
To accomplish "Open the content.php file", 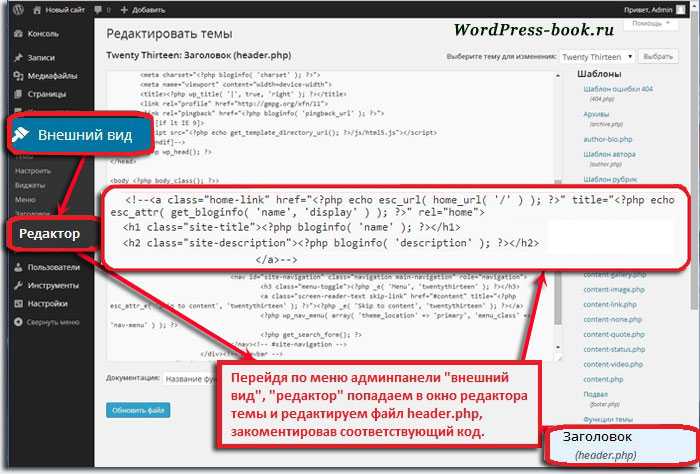I will 603,379.
